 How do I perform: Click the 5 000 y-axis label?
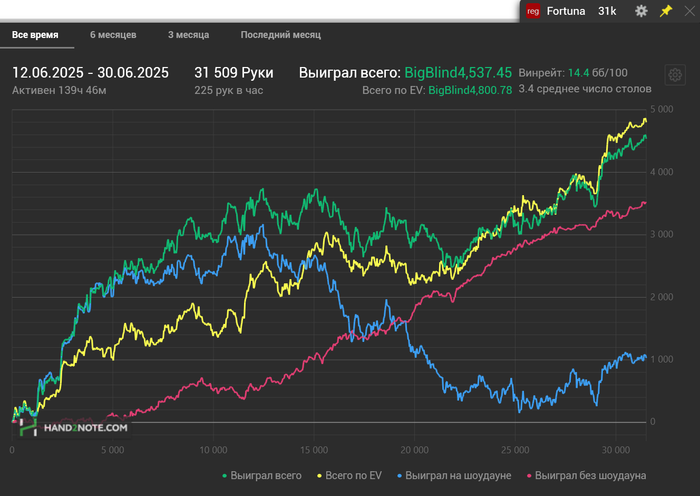click(662, 109)
